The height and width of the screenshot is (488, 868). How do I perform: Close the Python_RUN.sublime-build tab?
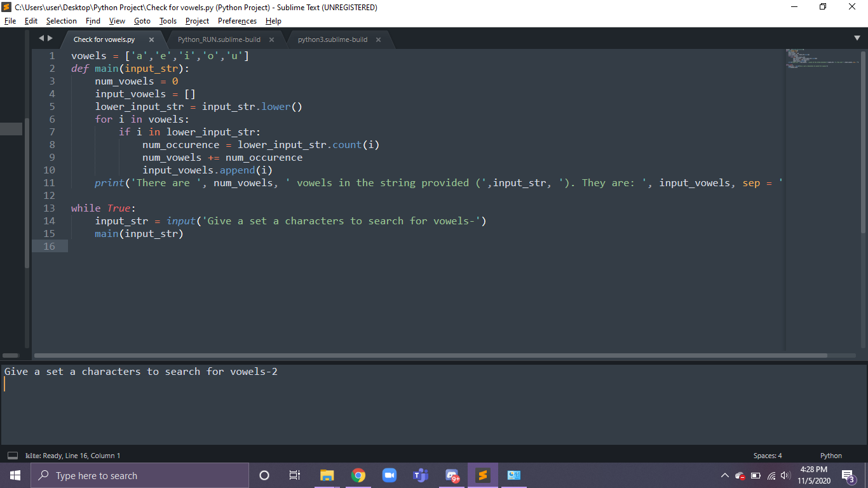pos(272,39)
